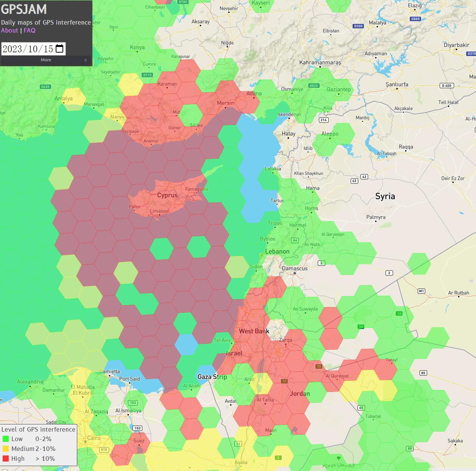
Task: Click the 2023/10/15 date field
Action: click(33, 49)
